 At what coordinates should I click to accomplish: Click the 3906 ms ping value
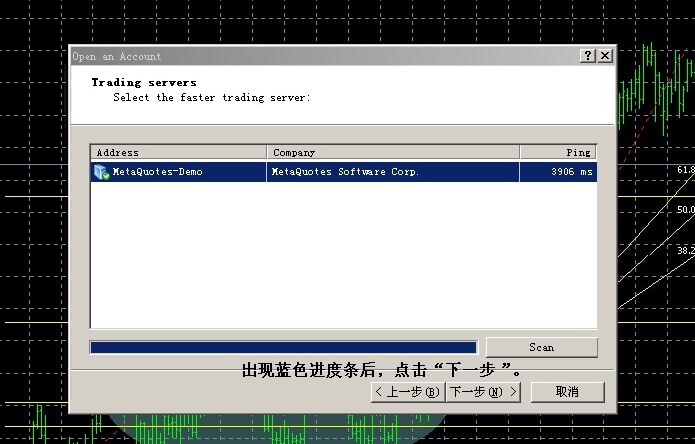pos(572,172)
